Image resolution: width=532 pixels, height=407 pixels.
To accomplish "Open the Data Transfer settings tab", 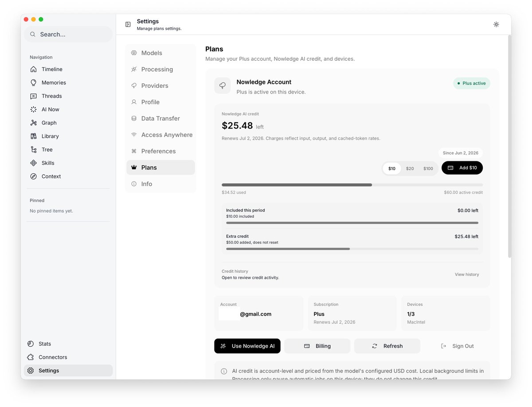I will (x=160, y=118).
